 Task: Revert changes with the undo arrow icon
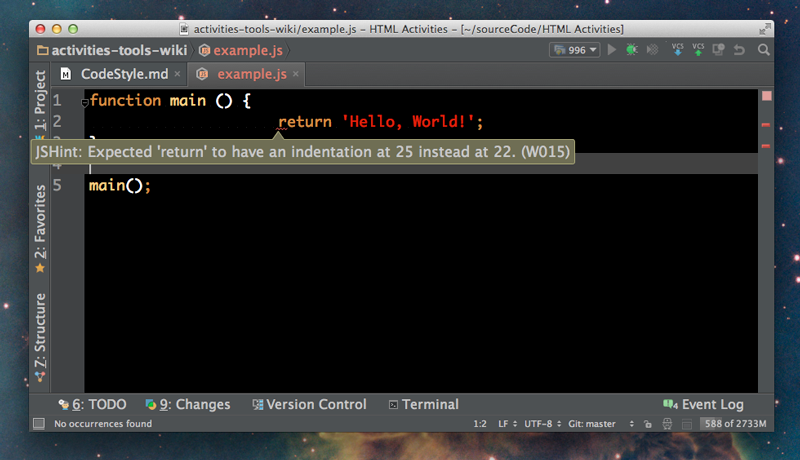[739, 50]
